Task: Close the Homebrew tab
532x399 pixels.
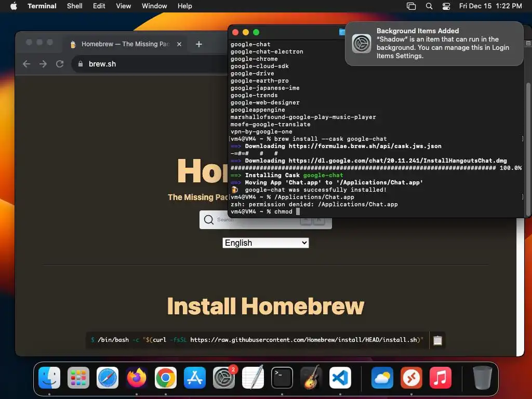Action: (x=179, y=44)
